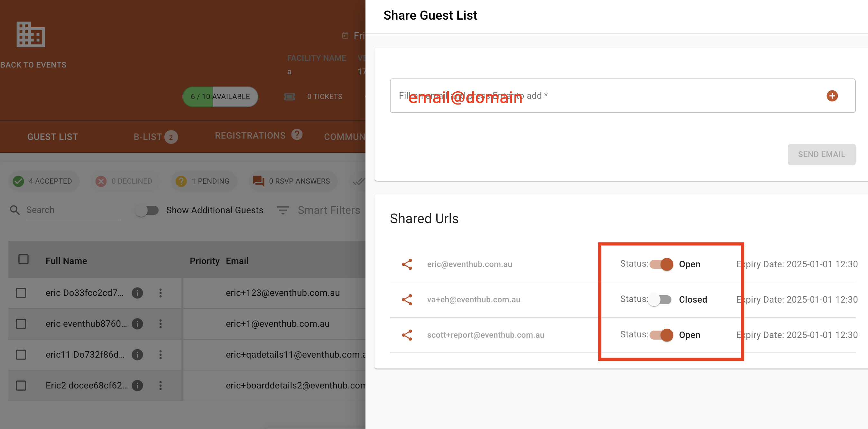Click the plus icon to add email

(832, 96)
